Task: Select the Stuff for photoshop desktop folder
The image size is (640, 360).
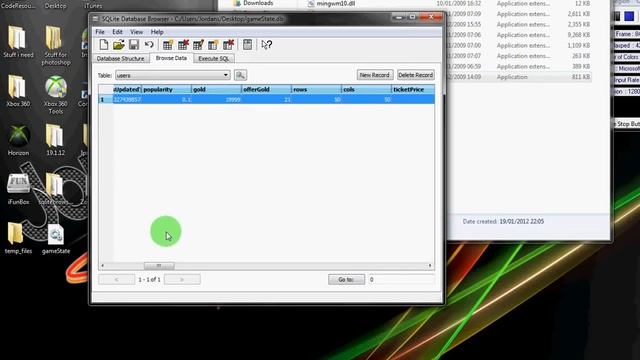Action: [x=56, y=46]
